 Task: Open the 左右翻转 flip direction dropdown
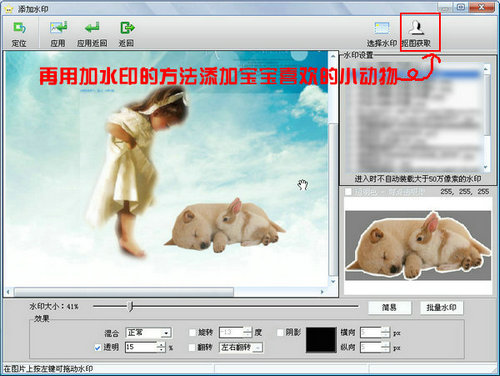click(241, 347)
